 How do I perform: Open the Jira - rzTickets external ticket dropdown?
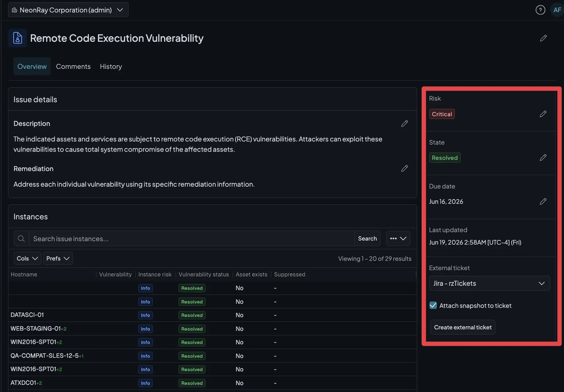(489, 283)
